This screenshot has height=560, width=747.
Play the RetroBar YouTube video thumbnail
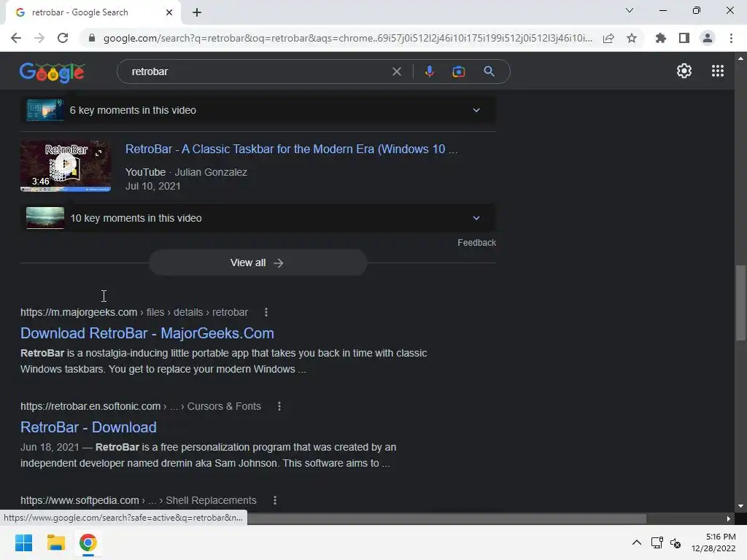66,166
